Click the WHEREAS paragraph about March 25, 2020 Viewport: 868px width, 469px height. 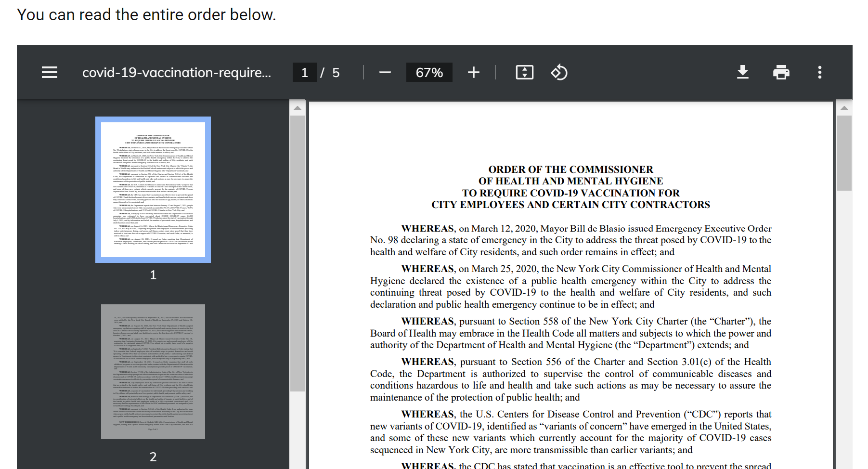pyautogui.click(x=571, y=287)
